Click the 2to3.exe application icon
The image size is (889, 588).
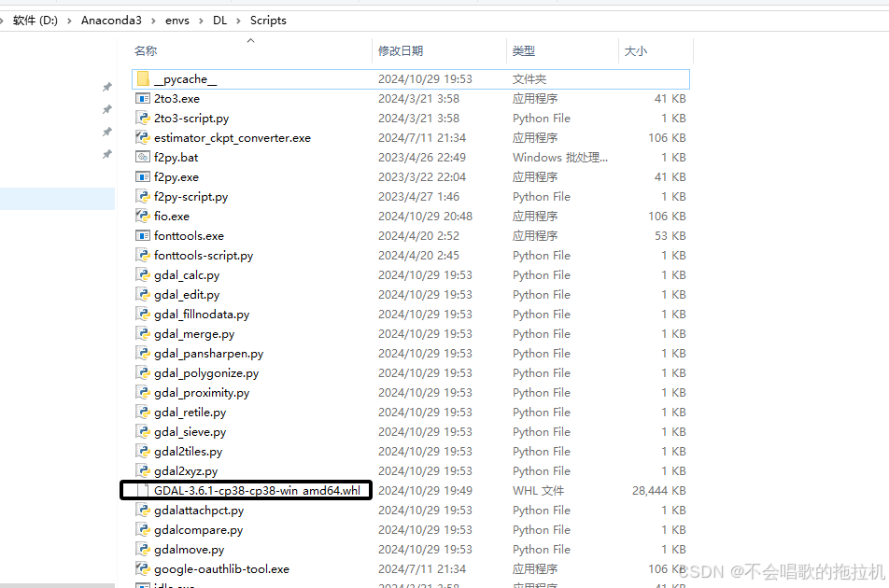[143, 98]
